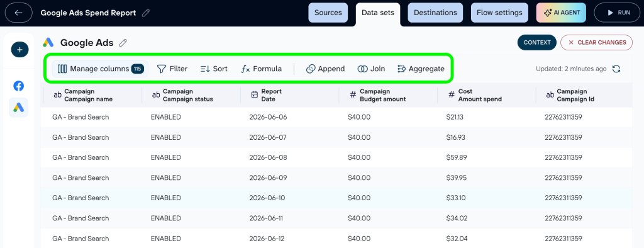This screenshot has height=248, width=644.
Task: Add a new source with plus icon
Action: point(19,50)
